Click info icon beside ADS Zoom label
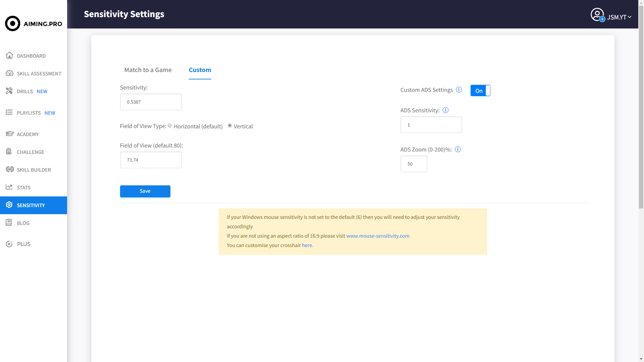Viewport: 644px width, 362px height. coord(458,149)
